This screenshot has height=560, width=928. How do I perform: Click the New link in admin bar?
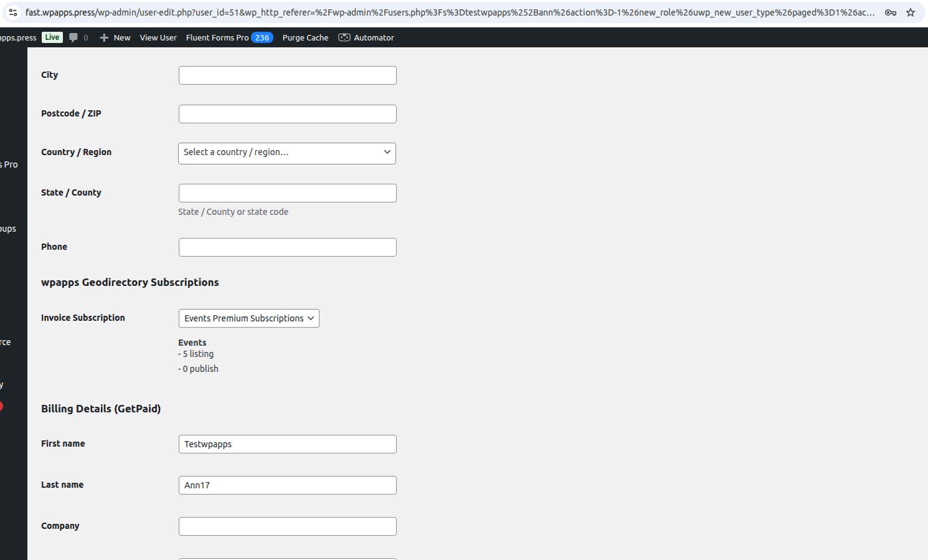coord(122,38)
